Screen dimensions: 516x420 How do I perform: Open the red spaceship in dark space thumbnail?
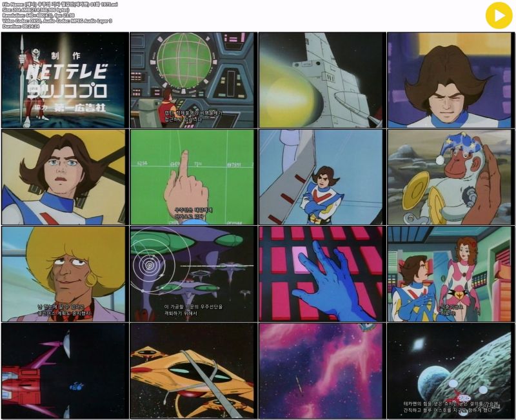[x=64, y=370]
